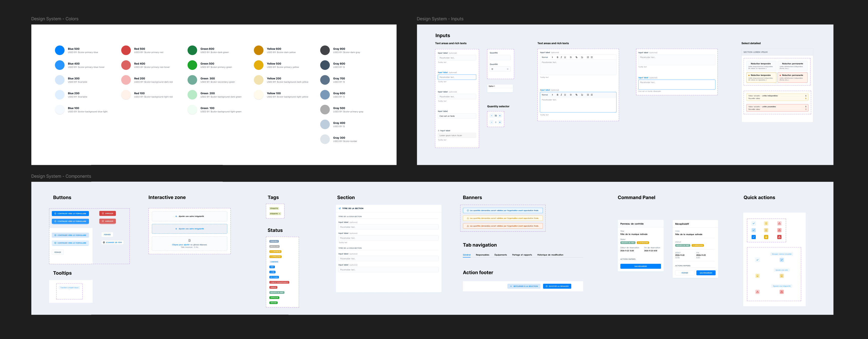Image resolution: width=868 pixels, height=339 pixels.
Task: Select the Yellow 600 color swatch
Action: [258, 50]
